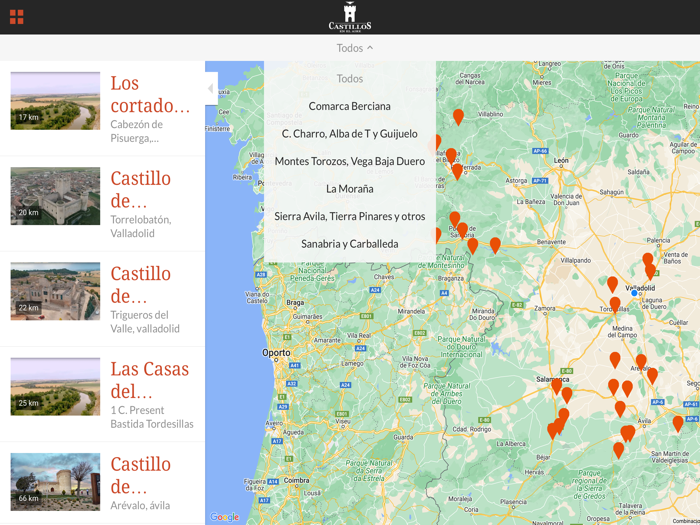Open the Las Casas del… title link
Viewport: 700px width, 525px height.
[150, 380]
